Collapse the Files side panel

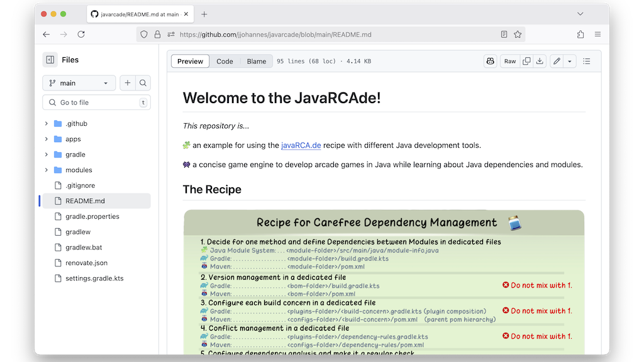coord(50,59)
